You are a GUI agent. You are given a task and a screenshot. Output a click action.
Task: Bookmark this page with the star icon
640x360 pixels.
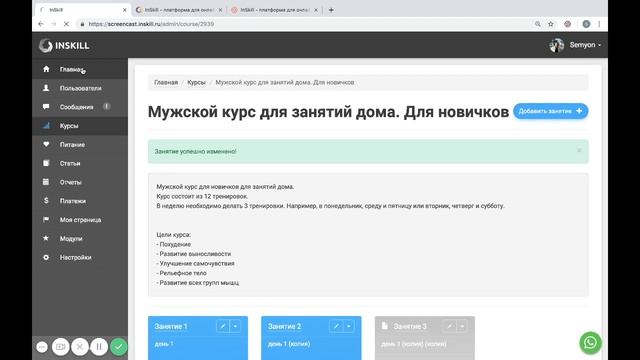tap(551, 24)
